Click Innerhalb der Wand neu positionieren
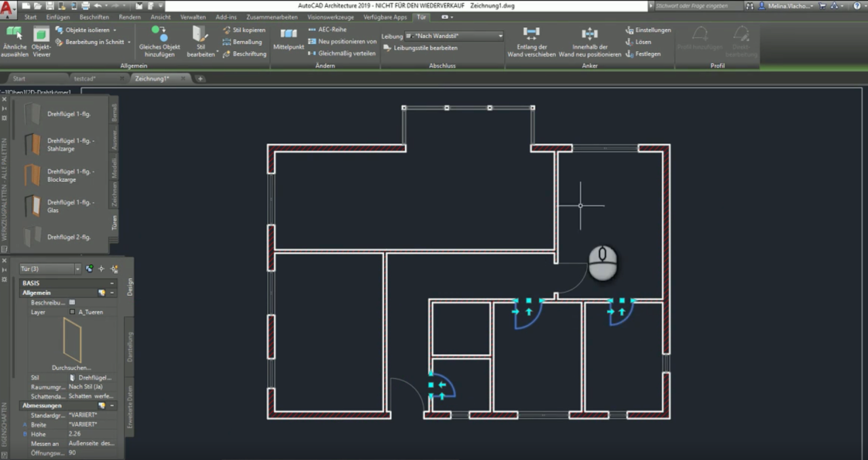Screen dimensions: 868x460 [x=589, y=41]
